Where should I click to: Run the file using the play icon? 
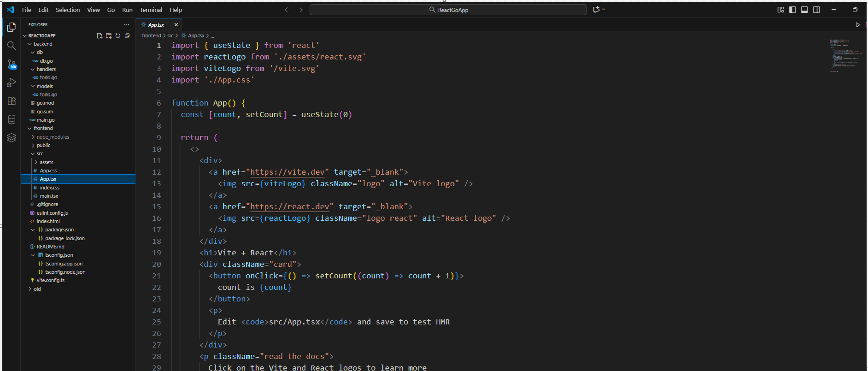coord(858,25)
